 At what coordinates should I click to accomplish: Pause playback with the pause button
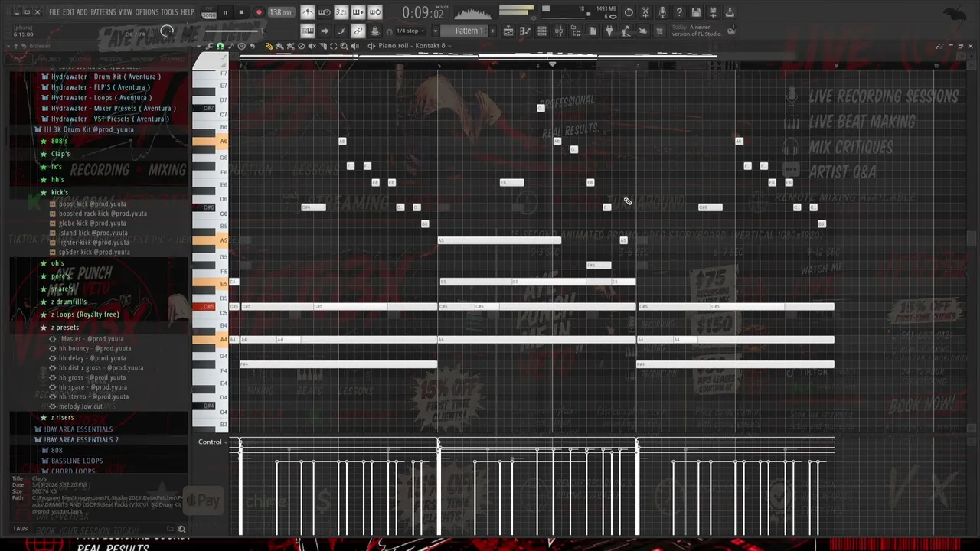(x=225, y=12)
